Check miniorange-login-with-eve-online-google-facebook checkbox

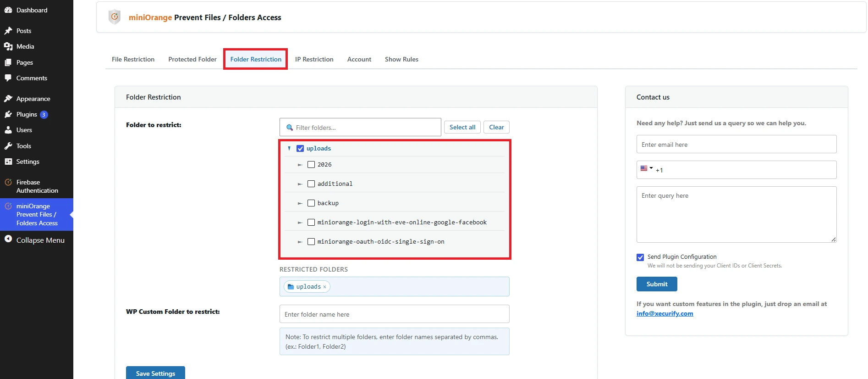[311, 222]
